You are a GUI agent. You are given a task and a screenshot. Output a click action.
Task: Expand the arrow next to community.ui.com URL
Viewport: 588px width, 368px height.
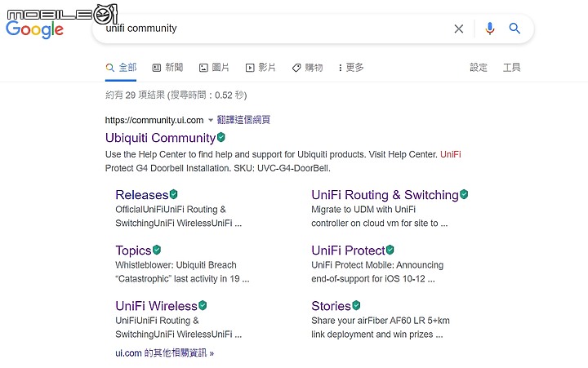click(x=211, y=120)
